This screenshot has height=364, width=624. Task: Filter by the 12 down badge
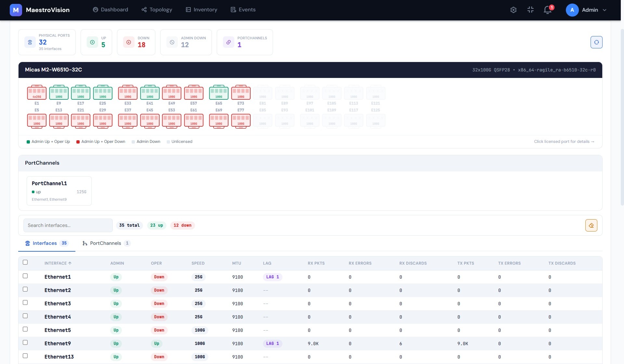182,225
